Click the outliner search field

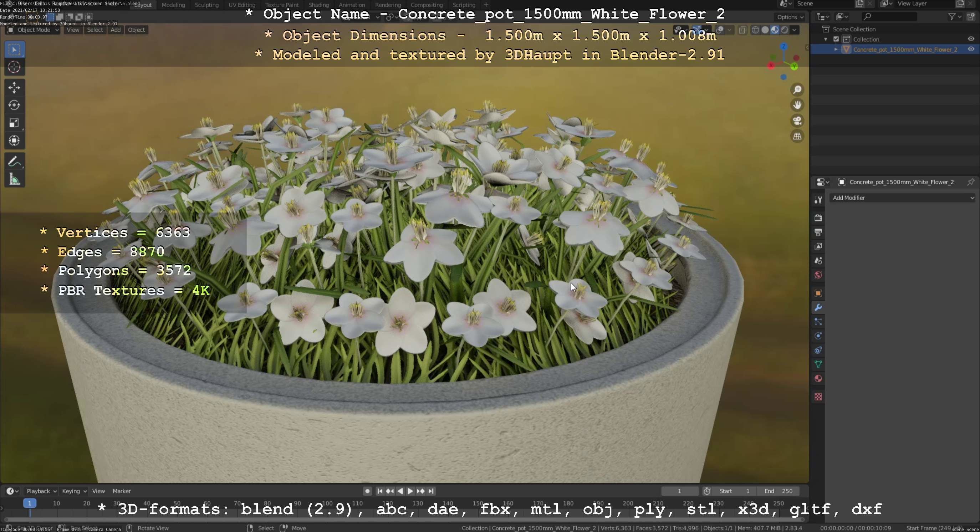pos(889,16)
